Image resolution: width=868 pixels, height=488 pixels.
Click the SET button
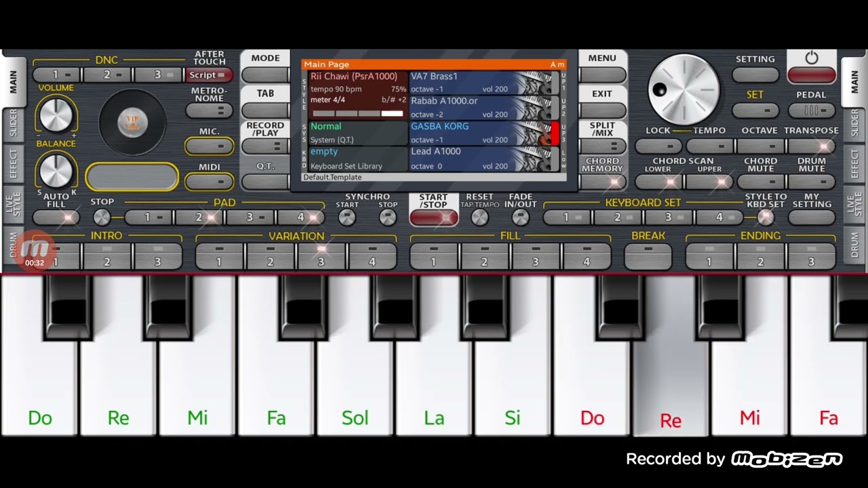(755, 110)
